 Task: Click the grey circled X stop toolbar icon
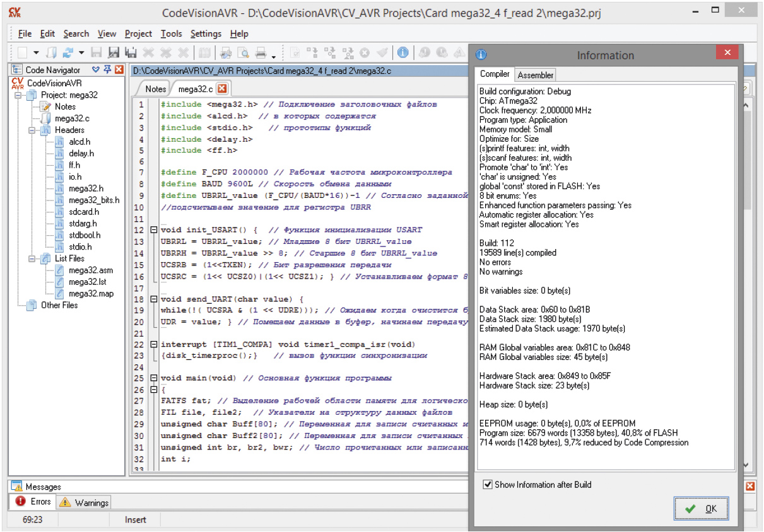(x=365, y=53)
